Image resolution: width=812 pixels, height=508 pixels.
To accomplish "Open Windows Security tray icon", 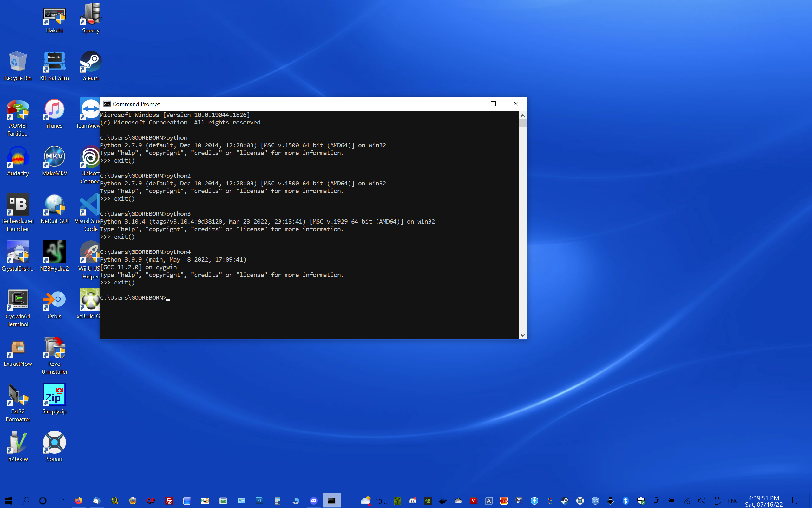I will (x=641, y=501).
